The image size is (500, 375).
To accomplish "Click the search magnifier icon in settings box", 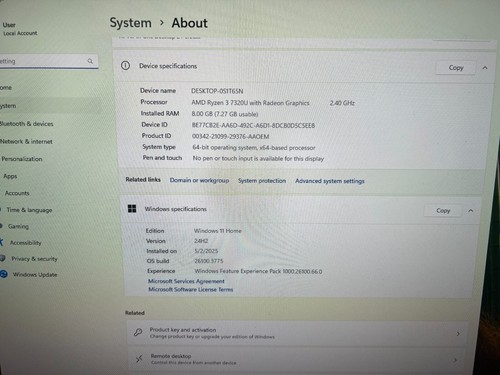I will 90,61.
